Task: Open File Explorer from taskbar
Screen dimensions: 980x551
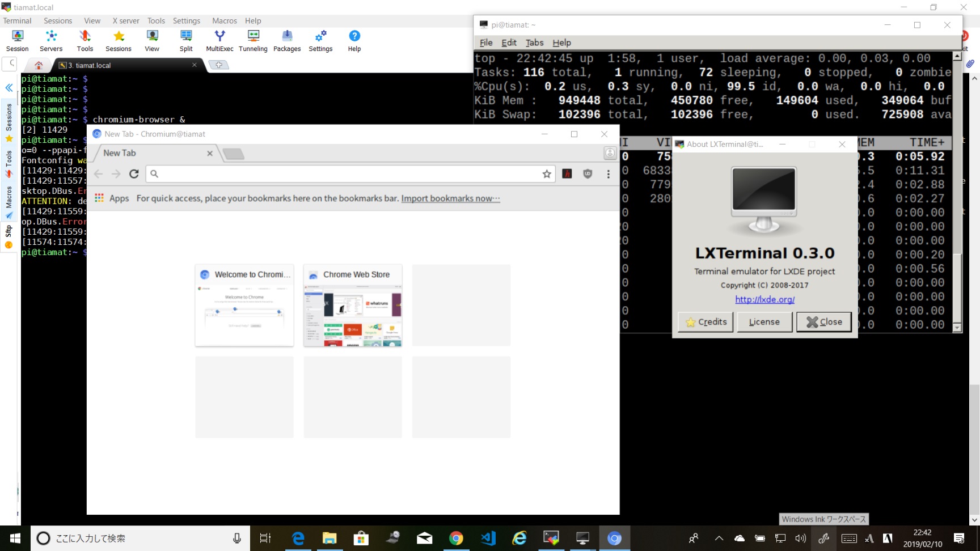Action: [330, 538]
